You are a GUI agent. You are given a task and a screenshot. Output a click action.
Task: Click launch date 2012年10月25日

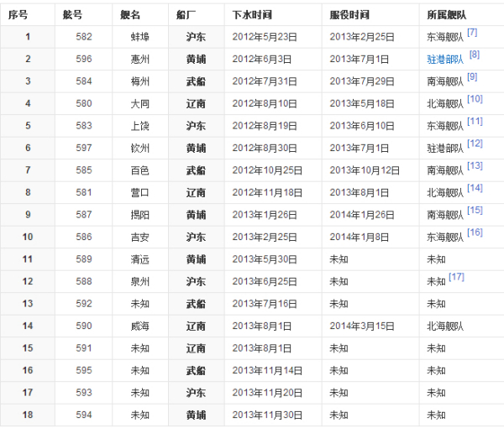coord(267,170)
